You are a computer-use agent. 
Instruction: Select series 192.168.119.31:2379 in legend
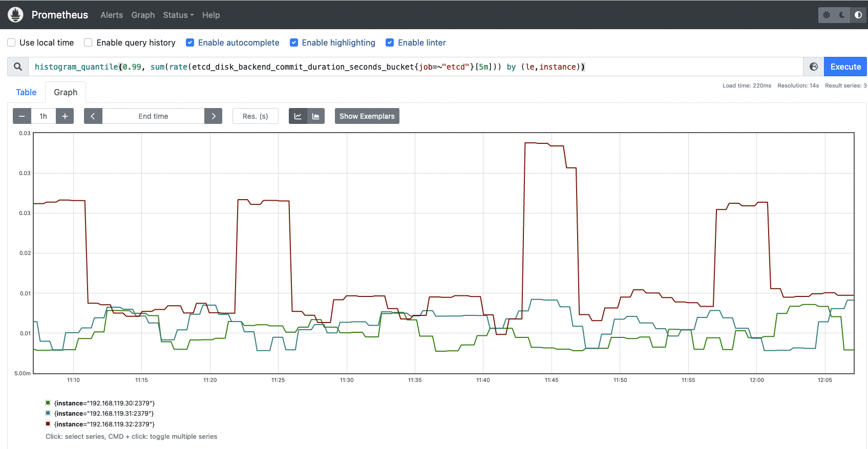tap(104, 414)
